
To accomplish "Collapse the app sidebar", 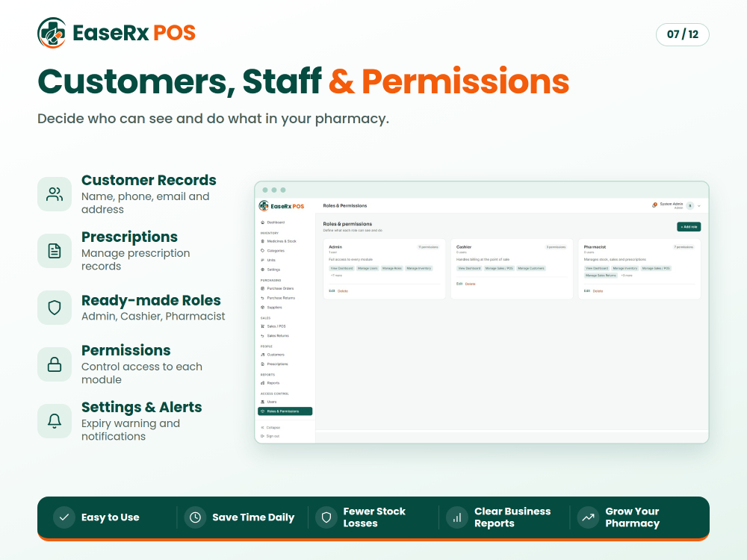I will (x=270, y=428).
